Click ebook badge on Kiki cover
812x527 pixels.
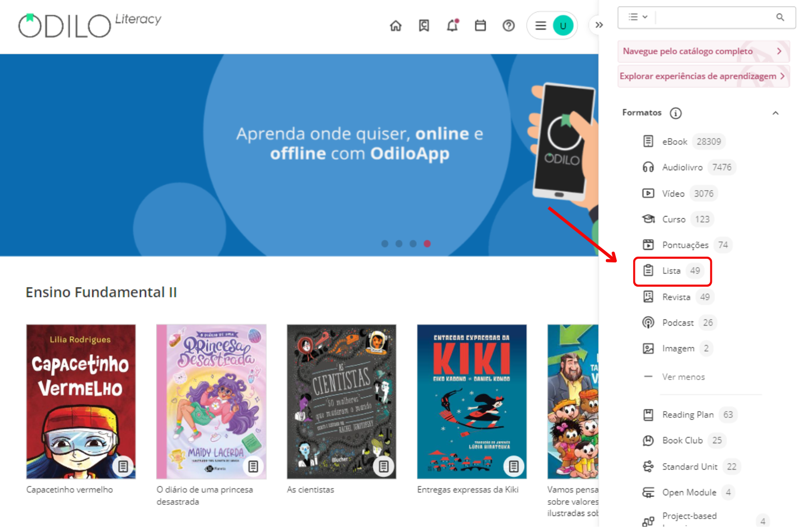[x=514, y=466]
